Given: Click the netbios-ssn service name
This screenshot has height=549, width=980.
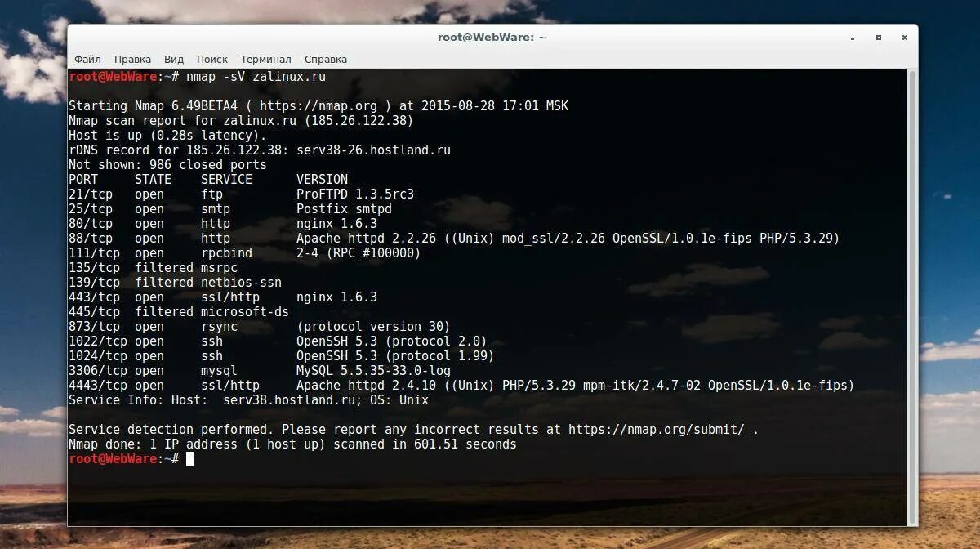Looking at the screenshot, I should pos(242,283).
